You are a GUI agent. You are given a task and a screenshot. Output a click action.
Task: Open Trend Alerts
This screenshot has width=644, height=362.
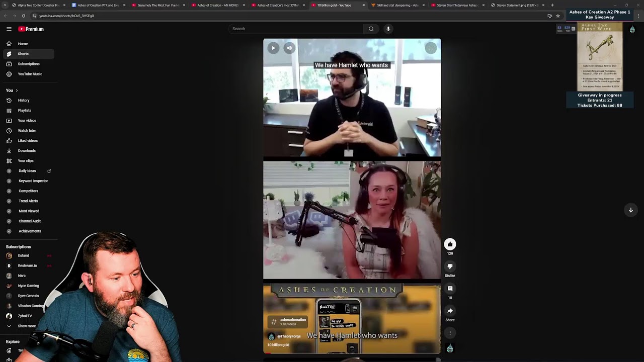pos(28,201)
